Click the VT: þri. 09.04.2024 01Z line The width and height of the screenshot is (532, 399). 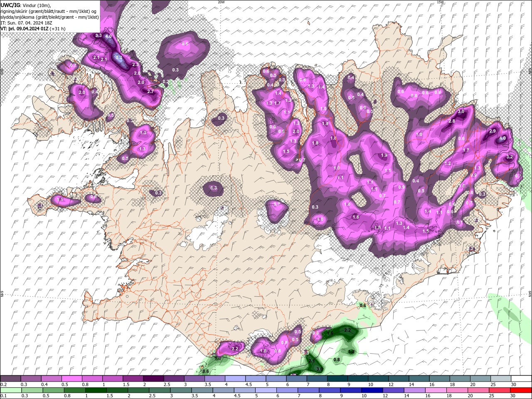(x=25, y=29)
